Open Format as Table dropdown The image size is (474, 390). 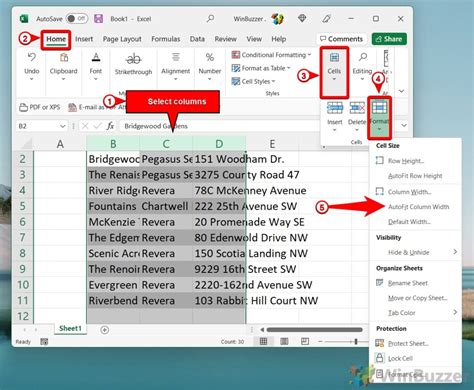[261, 68]
